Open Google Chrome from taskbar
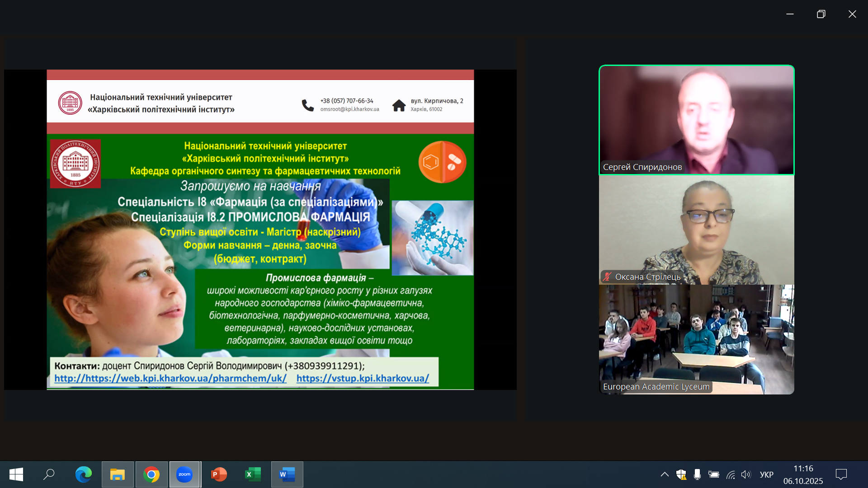This screenshot has width=868, height=488. click(x=151, y=474)
